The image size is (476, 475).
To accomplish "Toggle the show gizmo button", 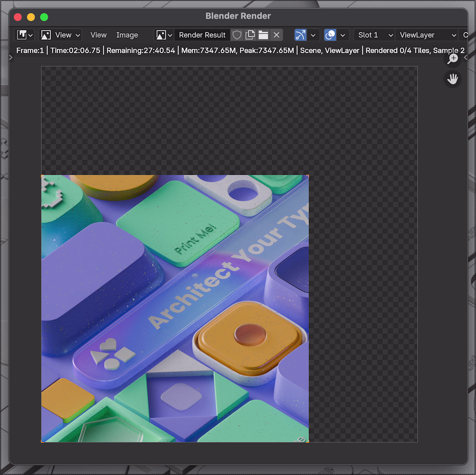I will click(300, 35).
